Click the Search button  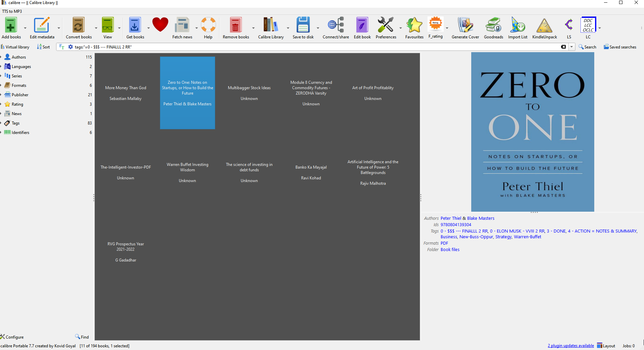[x=587, y=47]
